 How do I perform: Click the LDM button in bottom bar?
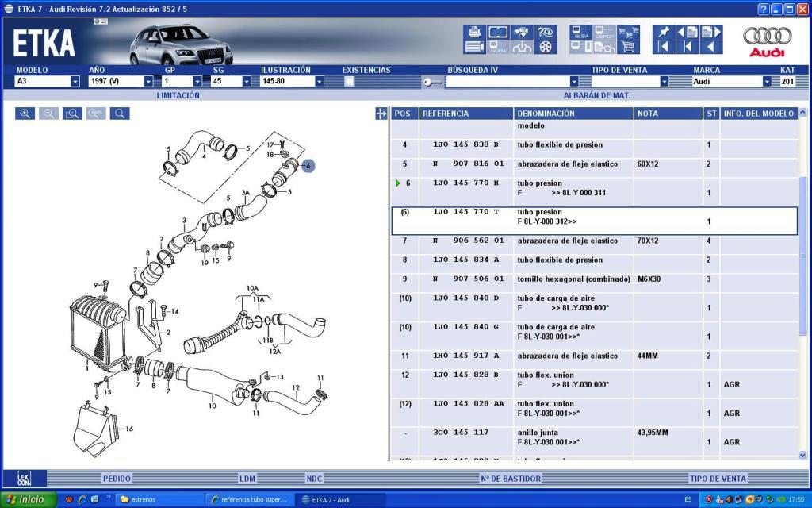click(247, 479)
